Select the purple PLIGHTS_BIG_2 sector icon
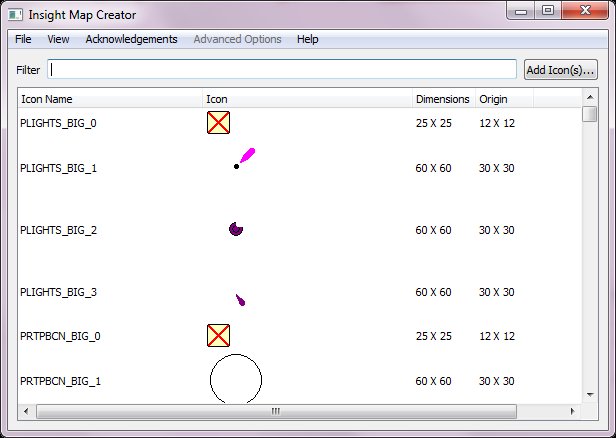 [236, 229]
